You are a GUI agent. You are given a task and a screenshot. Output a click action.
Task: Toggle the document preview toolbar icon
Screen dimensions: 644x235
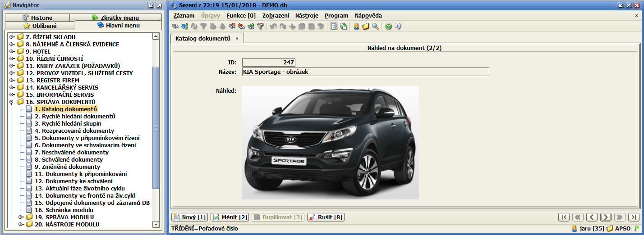click(334, 26)
